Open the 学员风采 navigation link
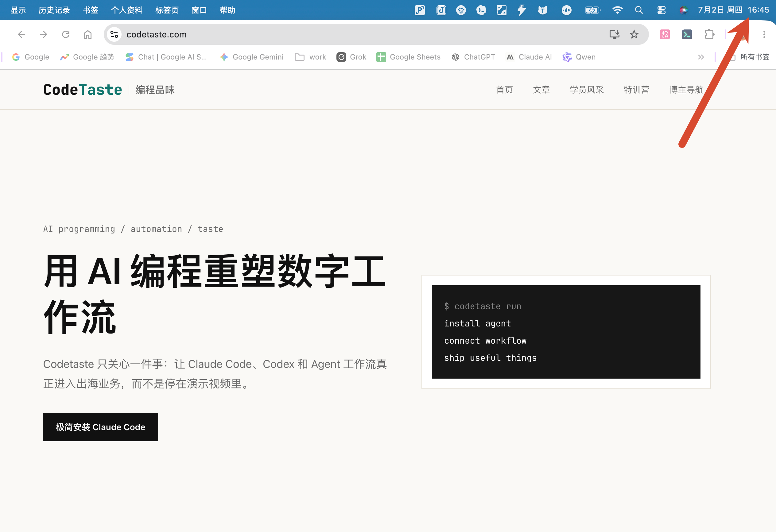The width and height of the screenshot is (776, 532). [x=587, y=90]
